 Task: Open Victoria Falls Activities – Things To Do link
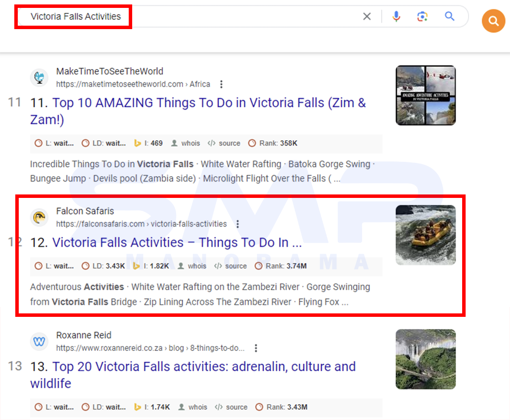(x=177, y=242)
